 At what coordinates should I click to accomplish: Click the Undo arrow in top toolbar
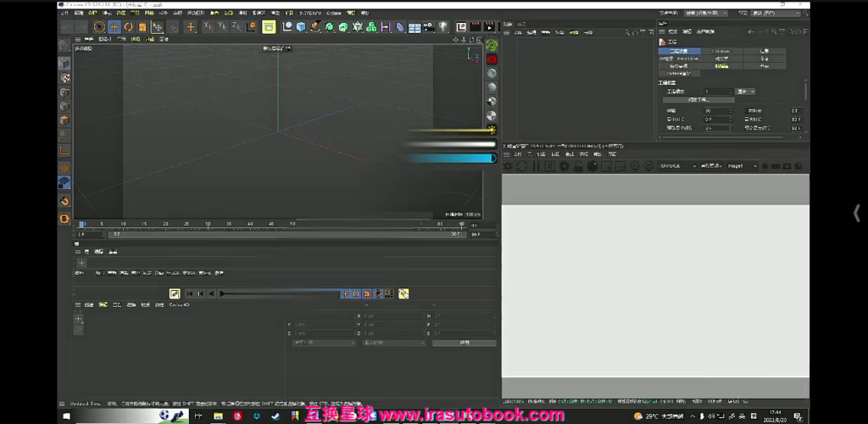click(x=67, y=26)
